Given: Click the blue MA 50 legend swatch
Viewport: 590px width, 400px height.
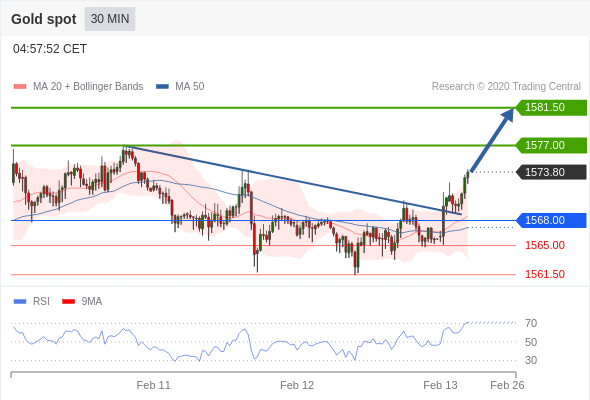Looking at the screenshot, I should (162, 87).
